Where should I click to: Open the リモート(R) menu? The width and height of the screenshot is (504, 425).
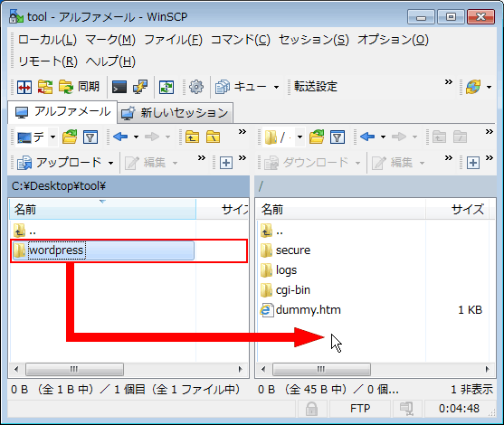point(48,61)
